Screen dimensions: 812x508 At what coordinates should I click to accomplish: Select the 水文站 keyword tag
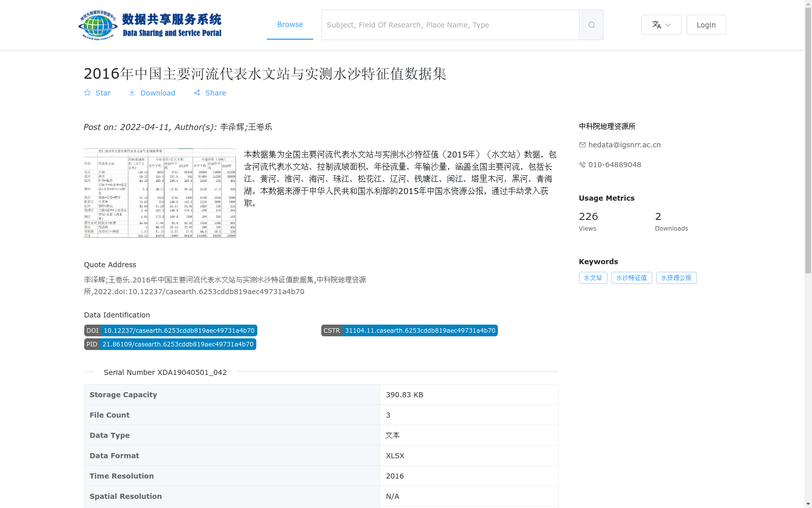(x=593, y=278)
